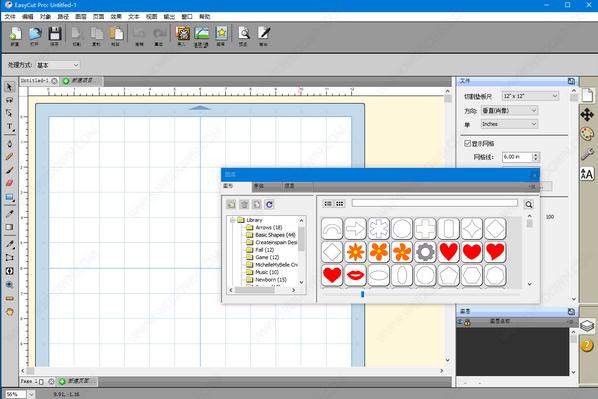This screenshot has width=598, height=399.
Task: Click the Trace Image toolbar icon
Action: coord(201,36)
